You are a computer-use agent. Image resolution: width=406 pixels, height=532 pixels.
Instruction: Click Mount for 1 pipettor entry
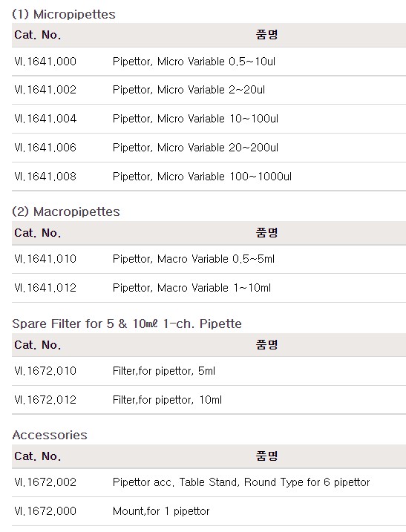pos(161,511)
